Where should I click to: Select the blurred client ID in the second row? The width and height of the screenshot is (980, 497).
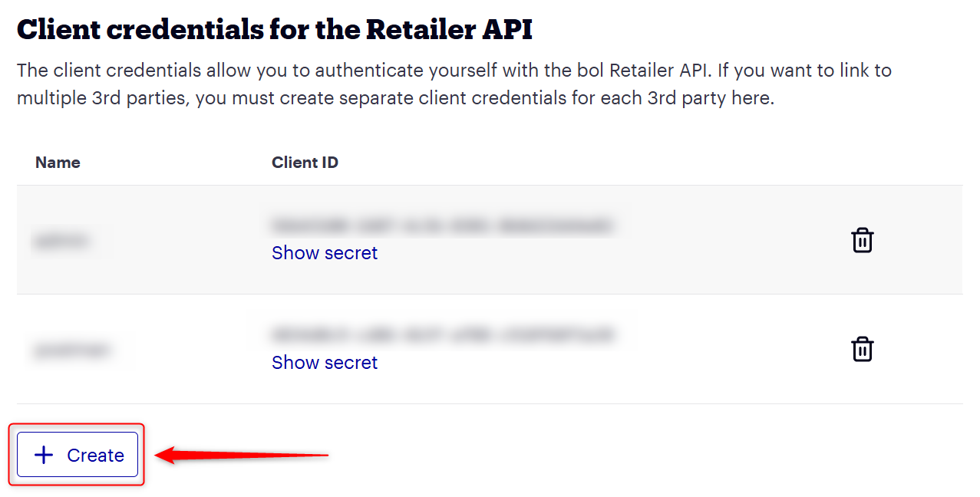point(442,335)
